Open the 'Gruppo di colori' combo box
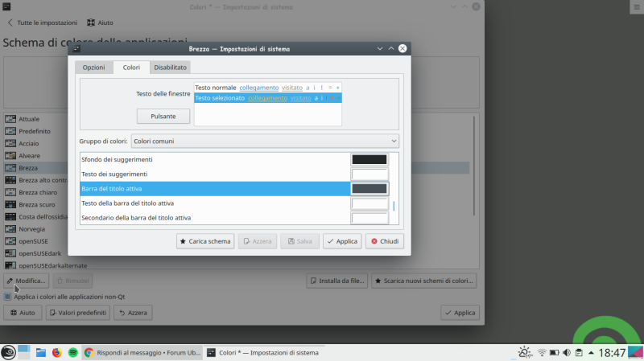Viewport: 644px width, 361px height. coord(265,142)
